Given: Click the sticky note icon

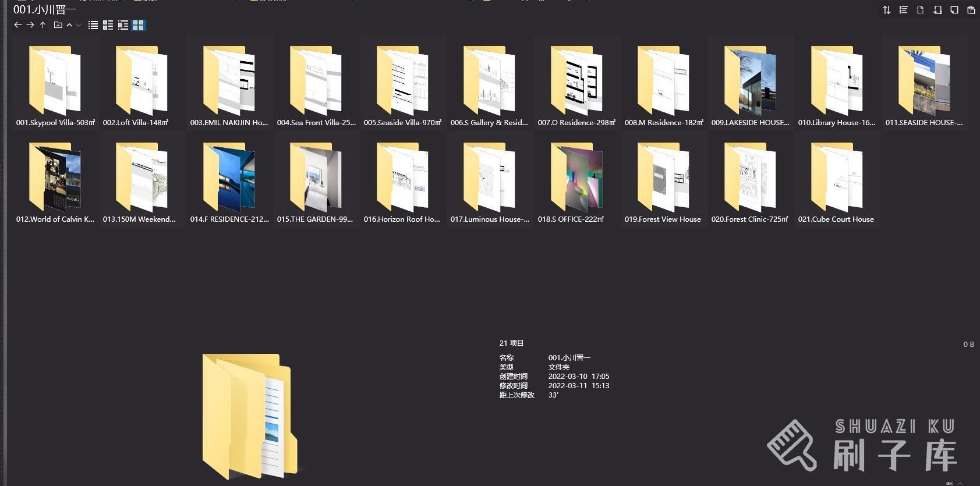Looking at the screenshot, I should (x=954, y=10).
